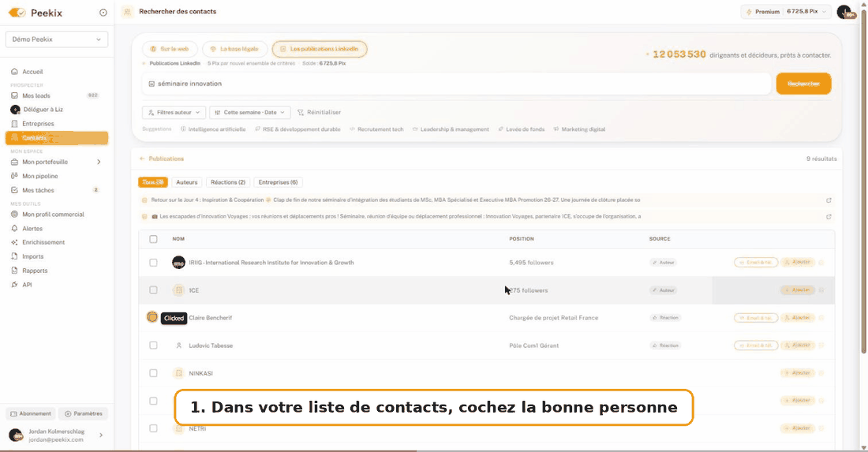Open the Cette semaine · Date dropdown

tap(249, 112)
